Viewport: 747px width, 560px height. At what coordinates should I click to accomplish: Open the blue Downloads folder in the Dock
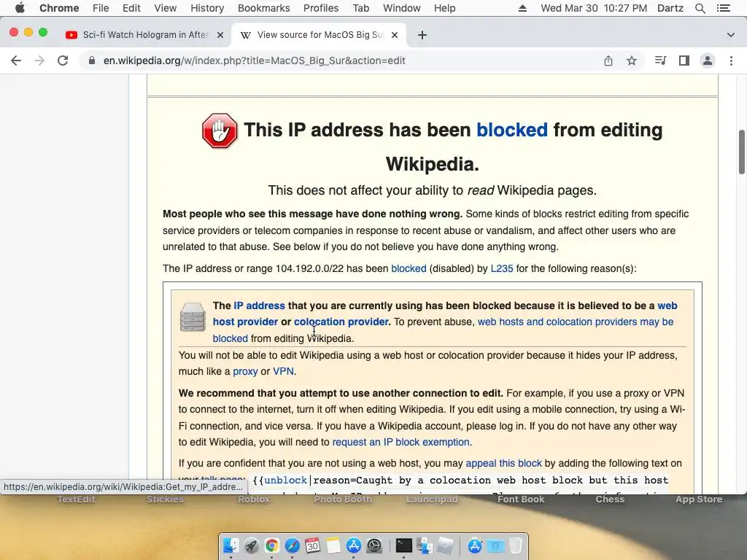[495, 545]
